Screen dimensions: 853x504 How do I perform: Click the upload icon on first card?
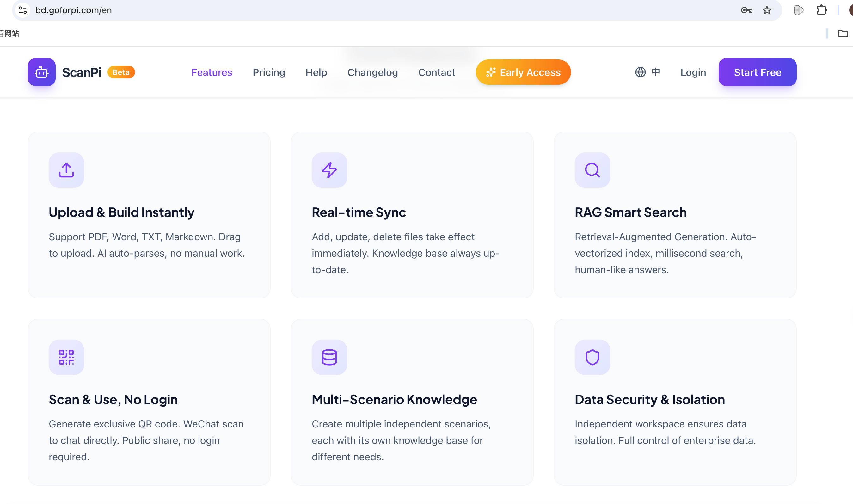tap(66, 170)
